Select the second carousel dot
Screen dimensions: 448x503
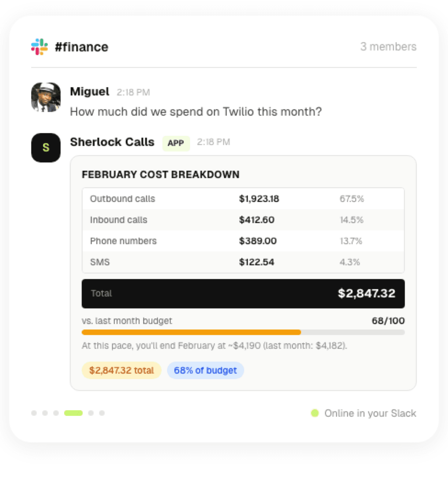pyautogui.click(x=45, y=413)
